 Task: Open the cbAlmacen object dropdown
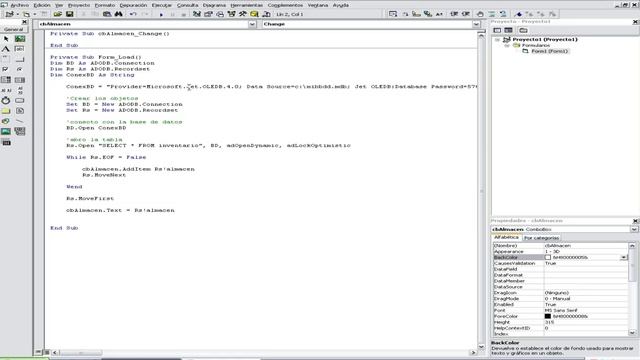click(252, 24)
